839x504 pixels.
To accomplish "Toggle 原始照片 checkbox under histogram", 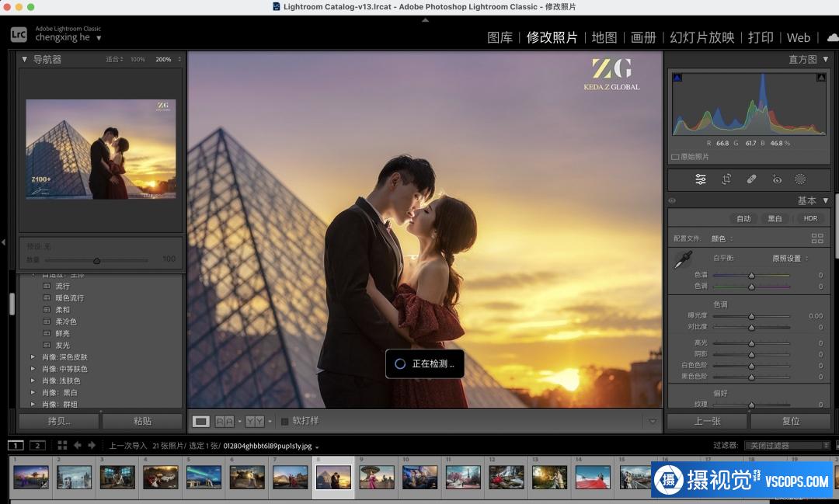I will pyautogui.click(x=675, y=157).
